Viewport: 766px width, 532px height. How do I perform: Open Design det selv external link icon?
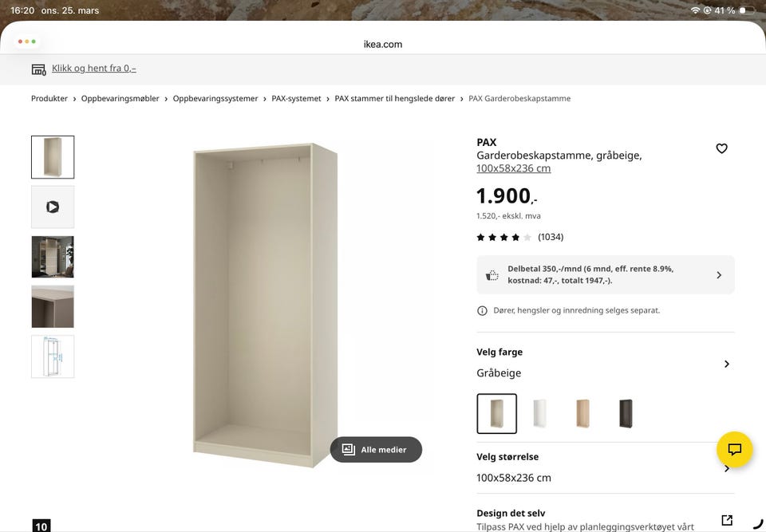(x=727, y=519)
